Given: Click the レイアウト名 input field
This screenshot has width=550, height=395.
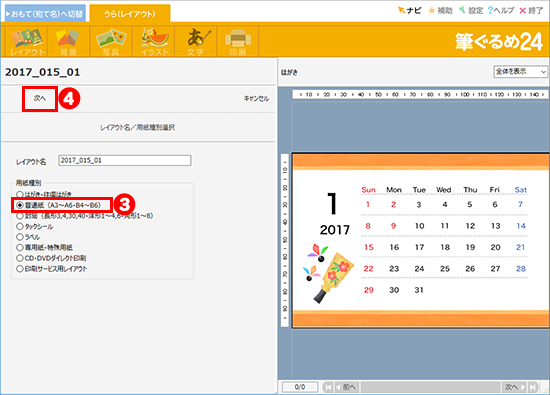Looking at the screenshot, I should click(125, 161).
